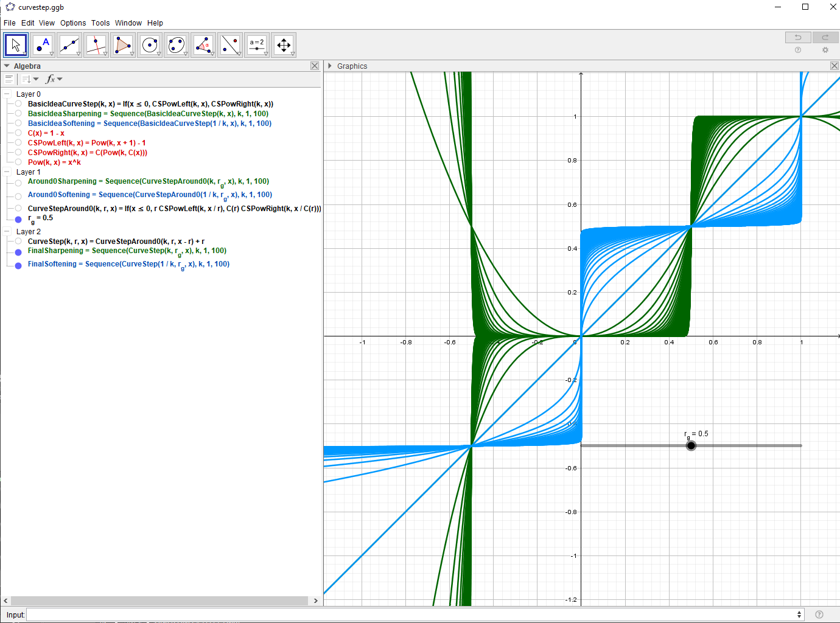The image size is (840, 623).
Task: Toggle visibility of BasicIdeaCurveStep
Action: tap(18, 104)
